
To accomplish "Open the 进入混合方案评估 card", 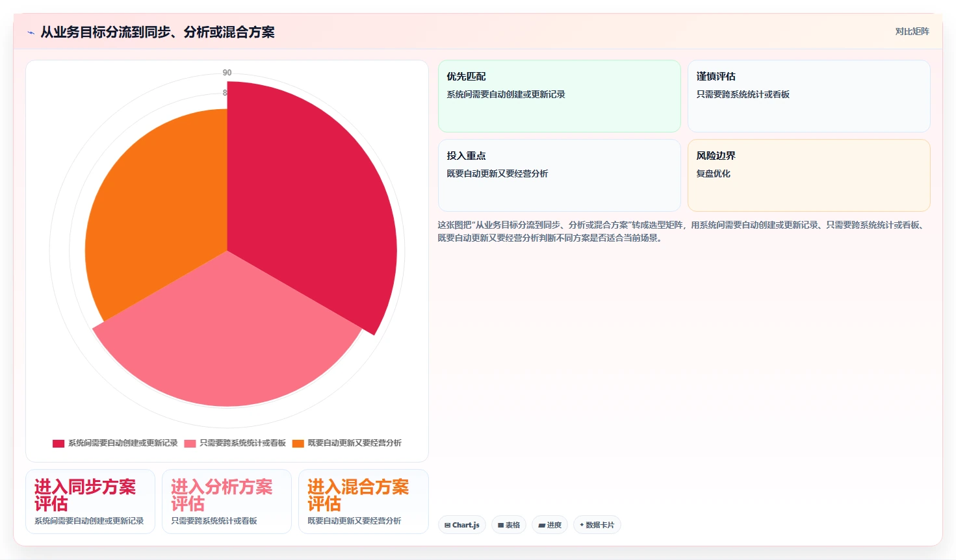I will [x=363, y=502].
